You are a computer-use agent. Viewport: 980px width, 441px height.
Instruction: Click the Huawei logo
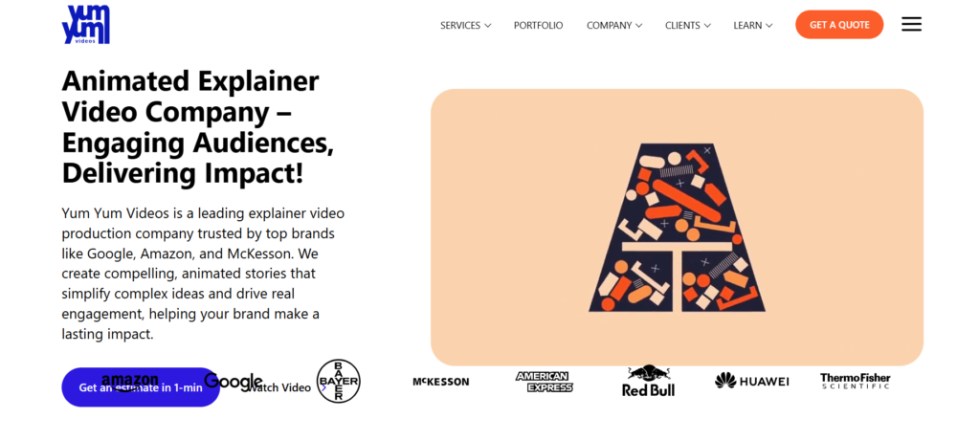click(752, 381)
